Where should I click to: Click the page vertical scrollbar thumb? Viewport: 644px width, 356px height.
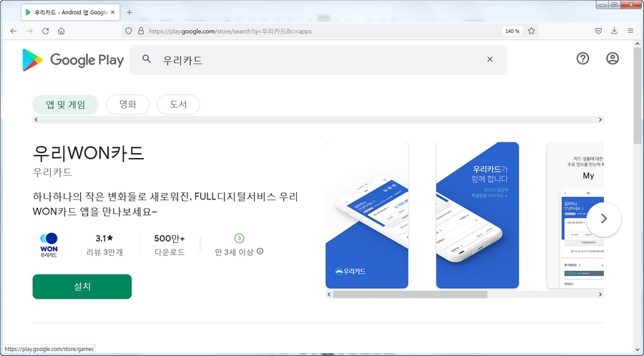(638, 97)
